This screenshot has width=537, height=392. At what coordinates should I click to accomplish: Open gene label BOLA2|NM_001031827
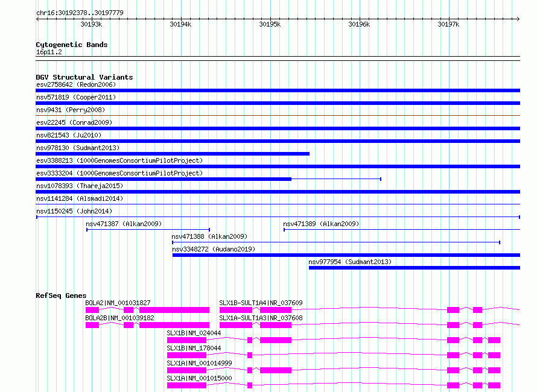tap(118, 303)
